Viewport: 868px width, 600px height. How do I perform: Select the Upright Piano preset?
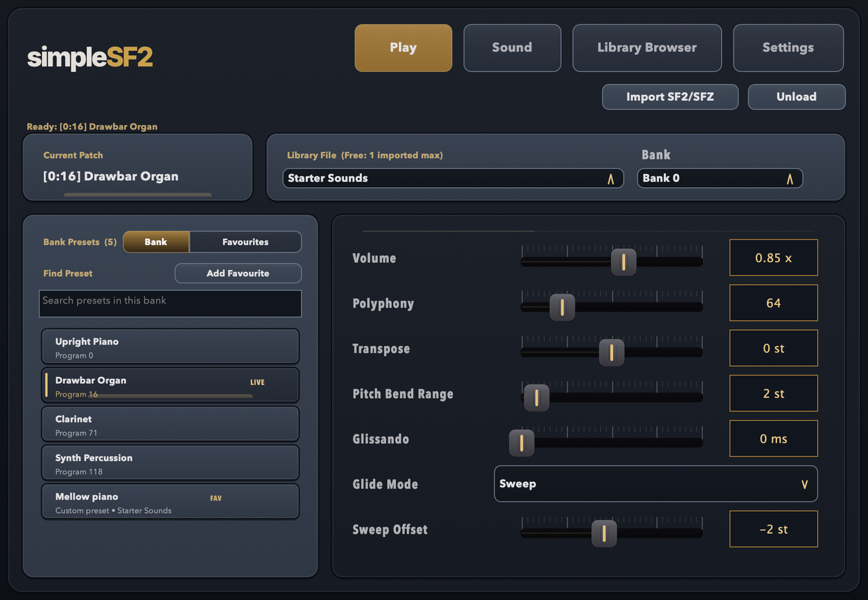170,347
